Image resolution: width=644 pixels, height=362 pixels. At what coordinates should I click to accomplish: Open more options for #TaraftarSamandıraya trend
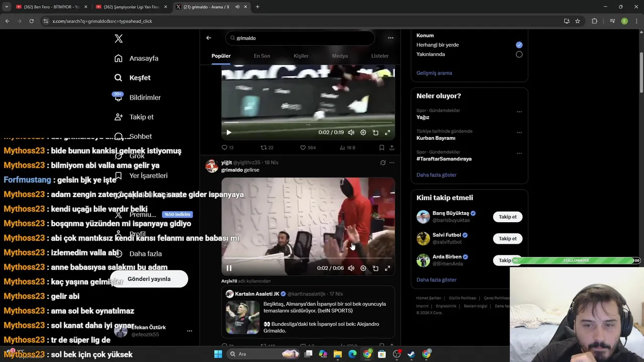(519, 153)
